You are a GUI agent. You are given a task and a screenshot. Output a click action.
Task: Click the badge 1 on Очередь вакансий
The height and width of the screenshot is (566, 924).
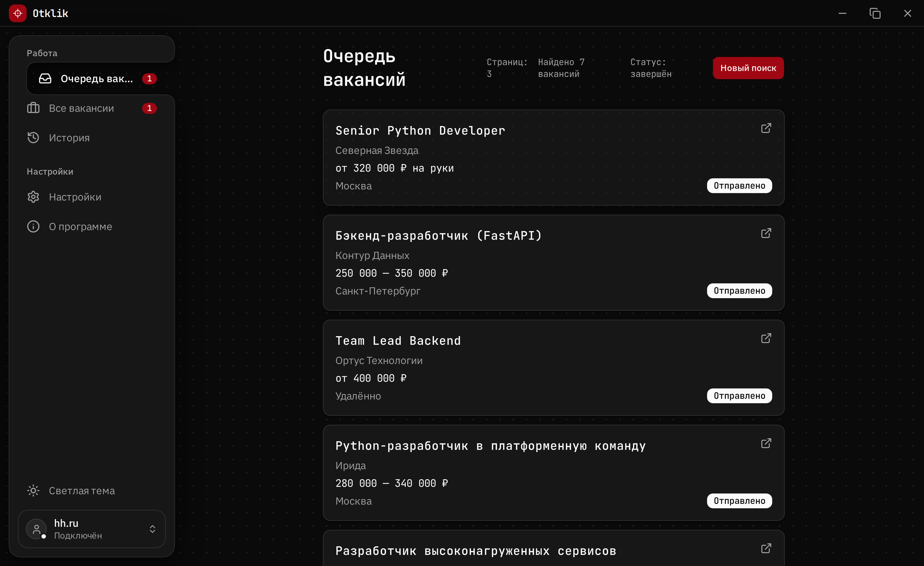149,79
